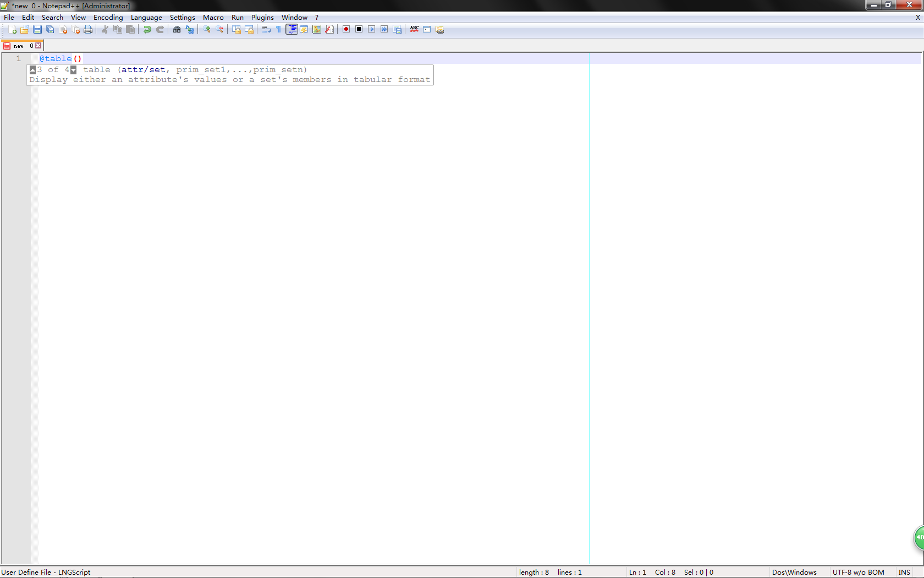Click 'User Define File - LNGScript' status text
924x578 pixels.
click(x=46, y=572)
